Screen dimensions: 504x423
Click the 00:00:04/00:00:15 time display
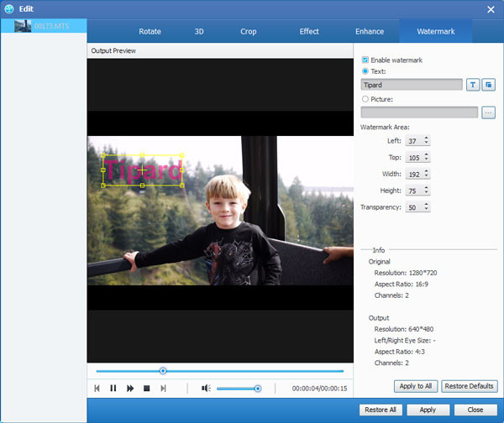click(x=319, y=389)
